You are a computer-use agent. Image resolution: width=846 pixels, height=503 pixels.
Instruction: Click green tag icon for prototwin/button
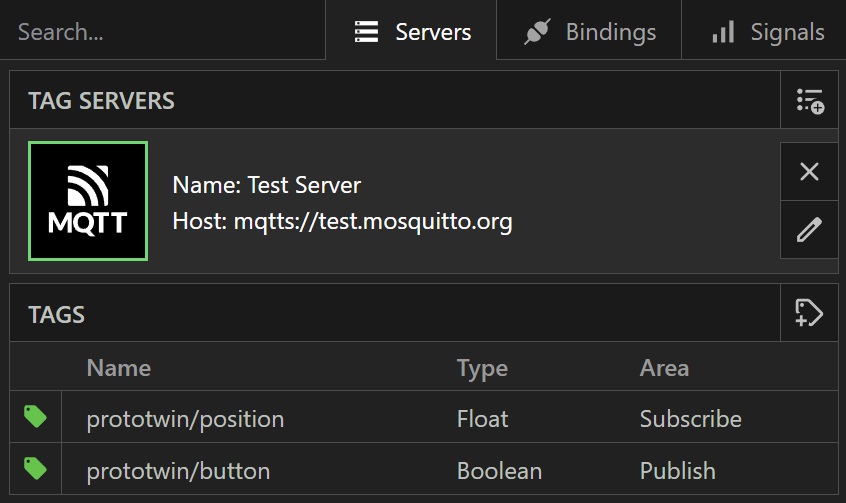(35, 469)
